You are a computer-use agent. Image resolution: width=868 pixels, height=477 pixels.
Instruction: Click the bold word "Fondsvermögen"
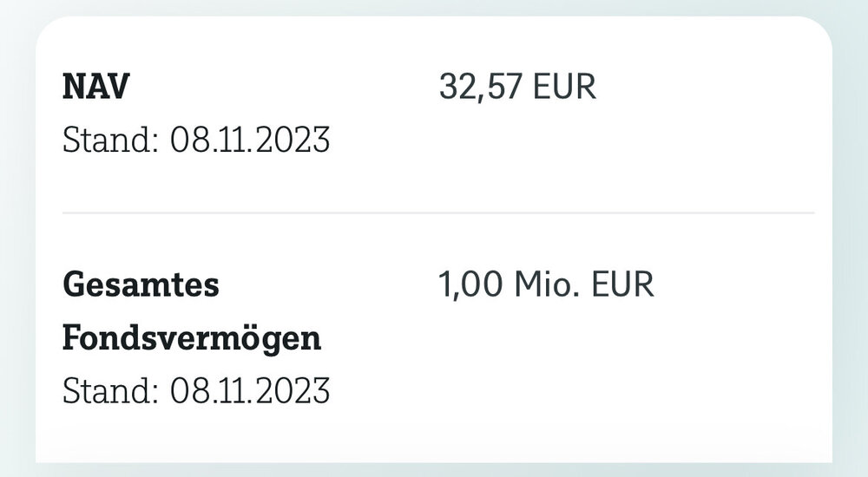[192, 338]
